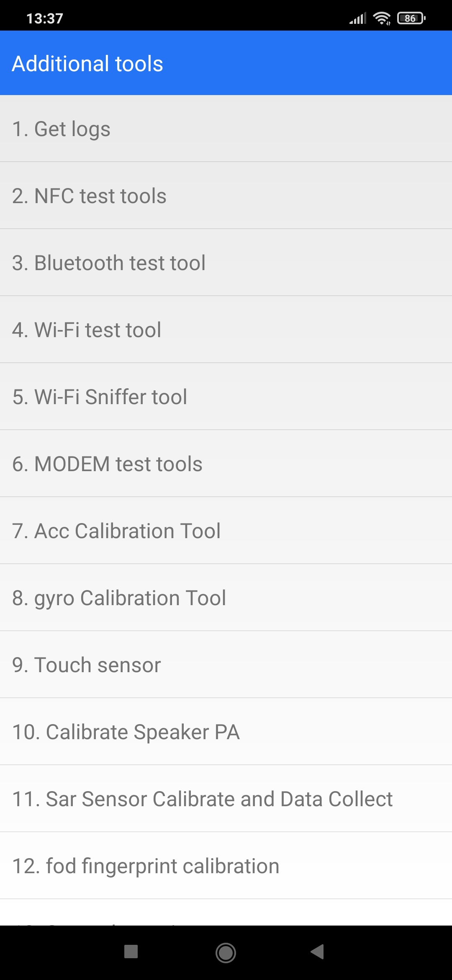
Task: Open the Get logs item
Action: (226, 129)
